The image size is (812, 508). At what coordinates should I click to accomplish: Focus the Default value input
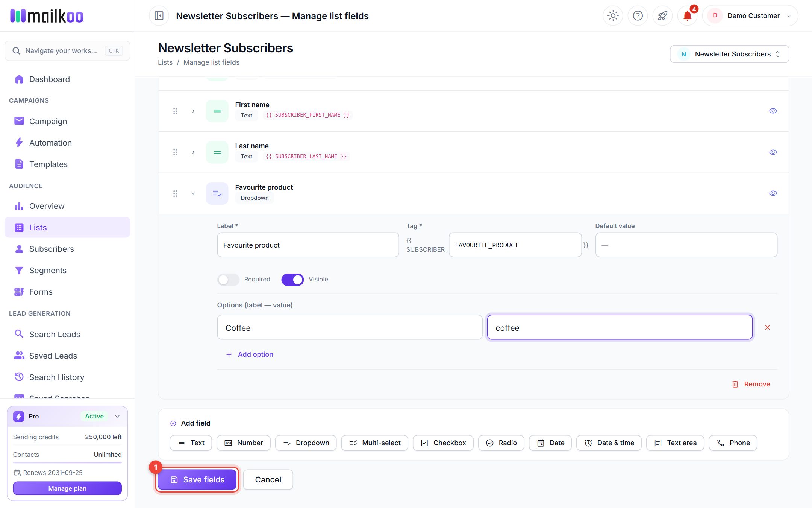tap(686, 245)
